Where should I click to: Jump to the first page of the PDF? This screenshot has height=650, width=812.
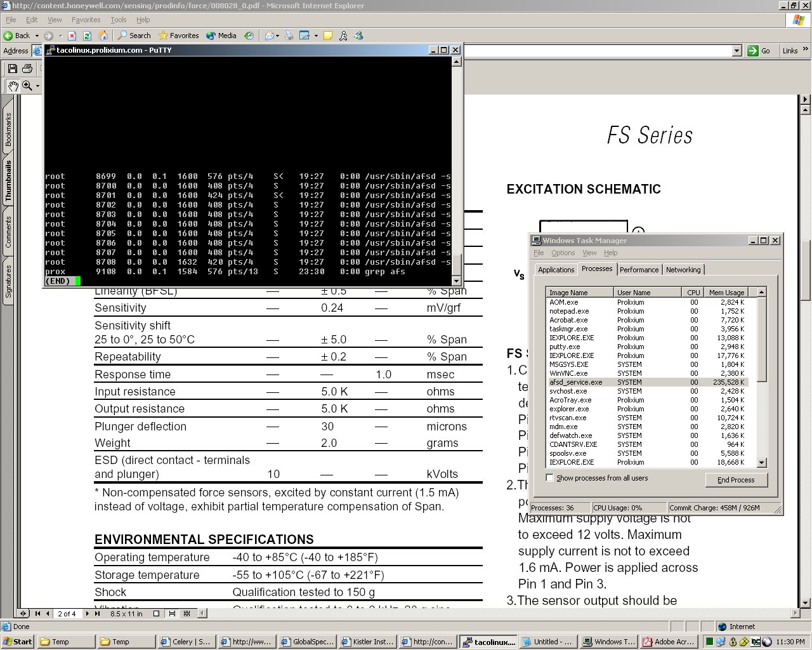pyautogui.click(x=37, y=613)
